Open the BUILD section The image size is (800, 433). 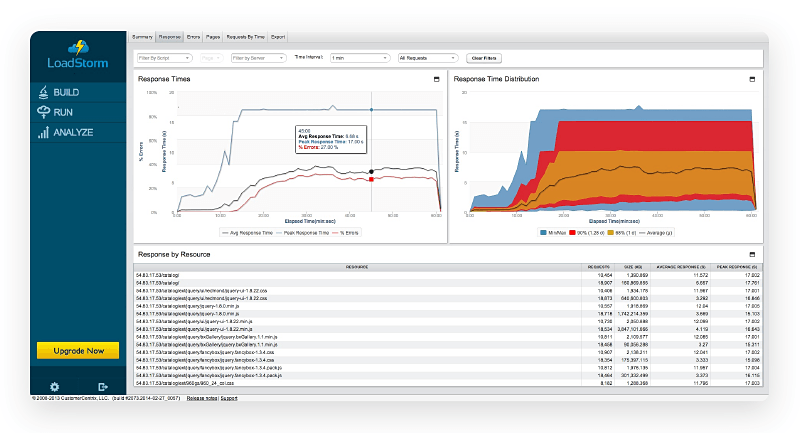pyautogui.click(x=78, y=92)
